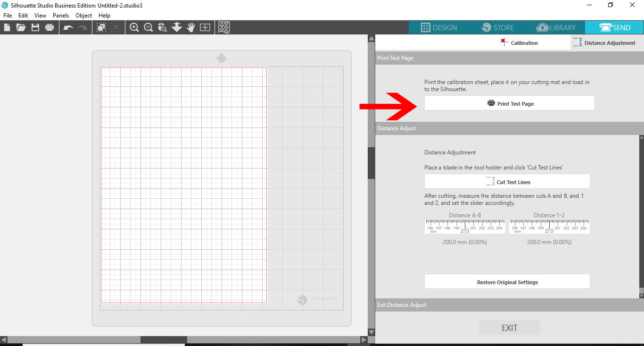Click the down arrow of canvas vertical scrollbar
This screenshot has height=346, width=644.
pyautogui.click(x=371, y=332)
